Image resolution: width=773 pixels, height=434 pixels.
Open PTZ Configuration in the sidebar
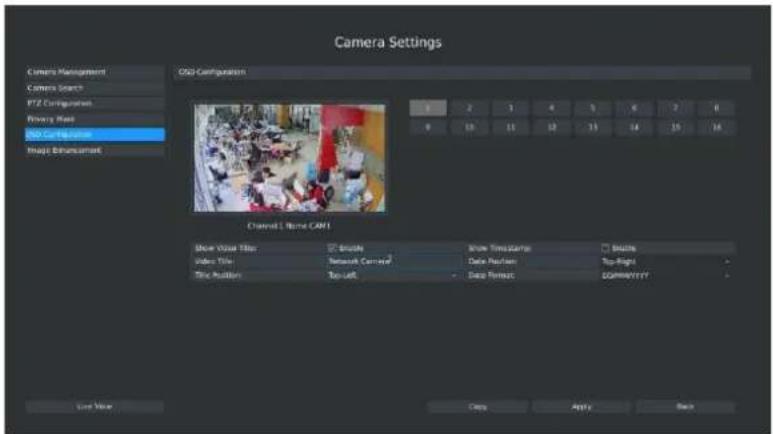point(95,104)
